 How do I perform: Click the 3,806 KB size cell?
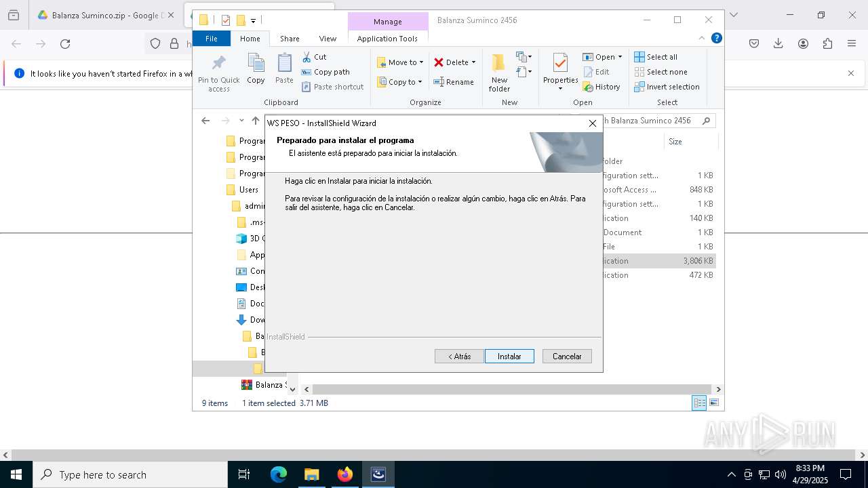[x=698, y=261]
